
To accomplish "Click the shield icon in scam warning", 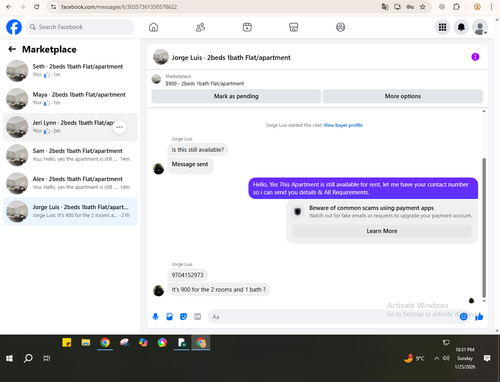I will [298, 211].
